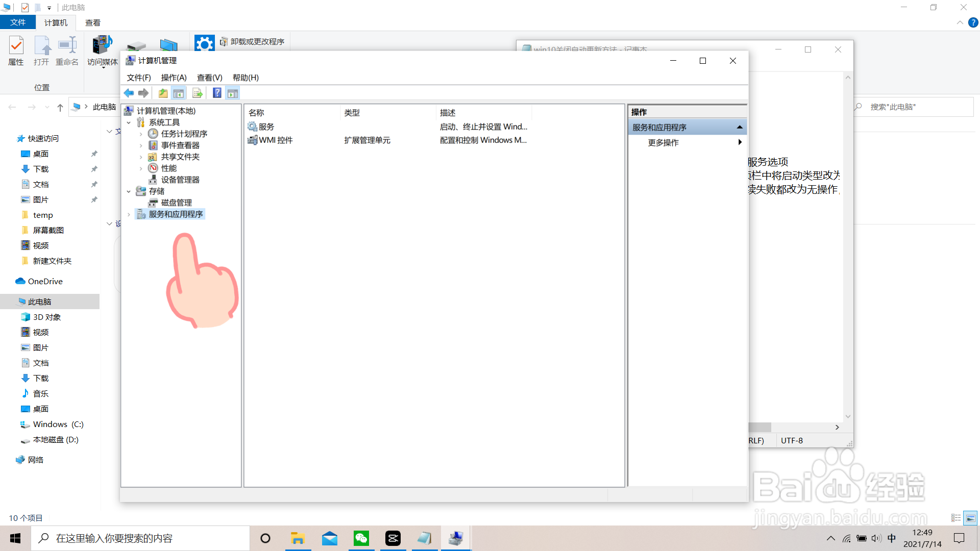Click the export list icon in the toolbar
980x551 pixels.
[198, 93]
